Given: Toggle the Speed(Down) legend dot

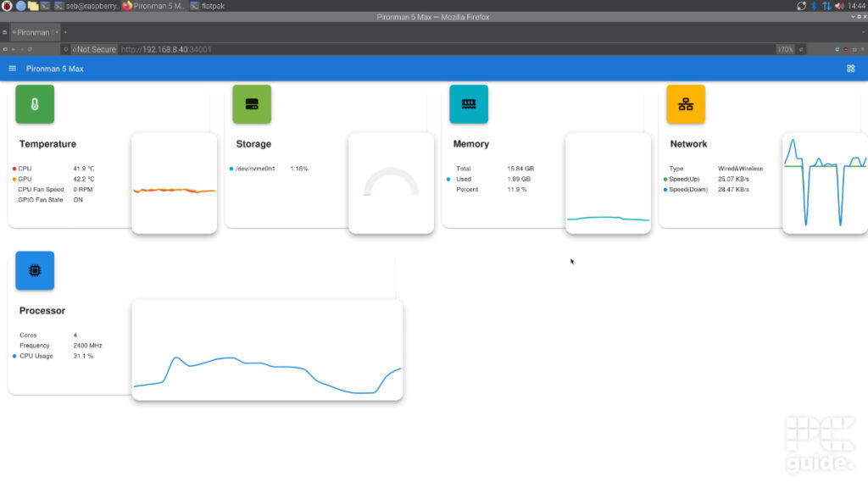Looking at the screenshot, I should tap(665, 190).
